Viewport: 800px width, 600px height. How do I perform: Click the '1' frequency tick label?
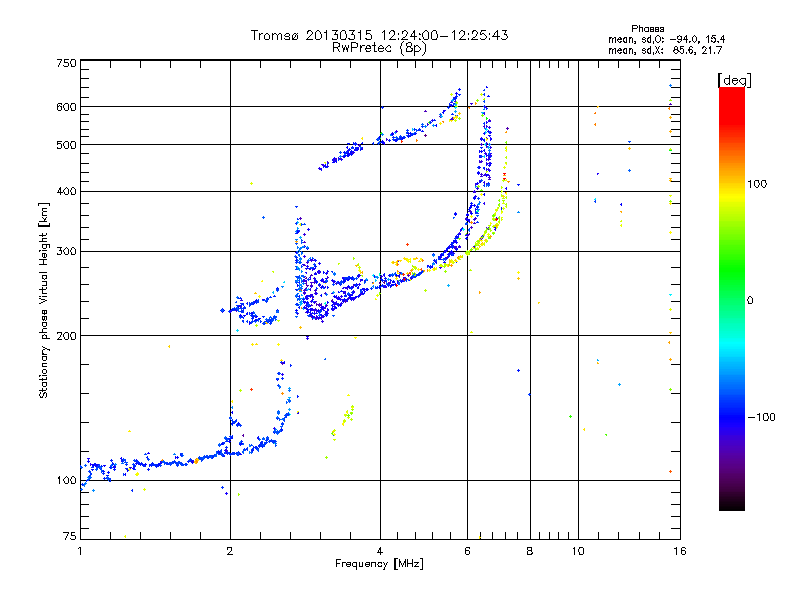click(80, 551)
